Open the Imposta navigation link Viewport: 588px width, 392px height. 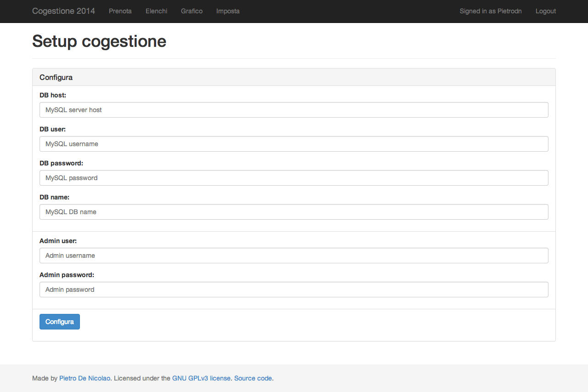(228, 11)
